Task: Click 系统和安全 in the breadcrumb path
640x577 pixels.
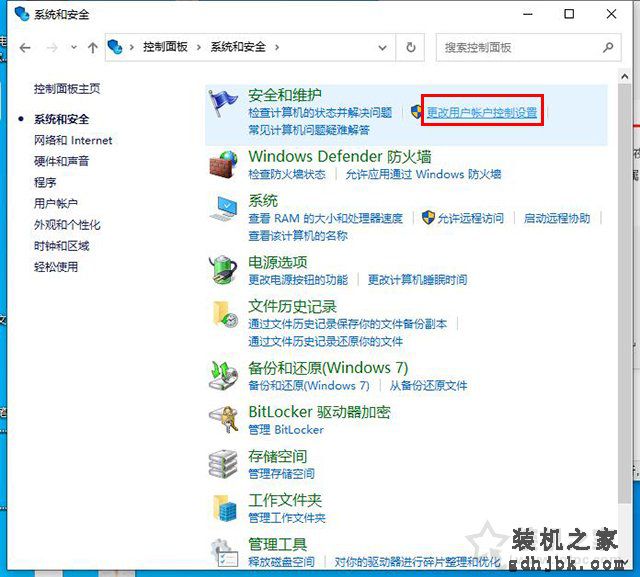Action: [238, 47]
